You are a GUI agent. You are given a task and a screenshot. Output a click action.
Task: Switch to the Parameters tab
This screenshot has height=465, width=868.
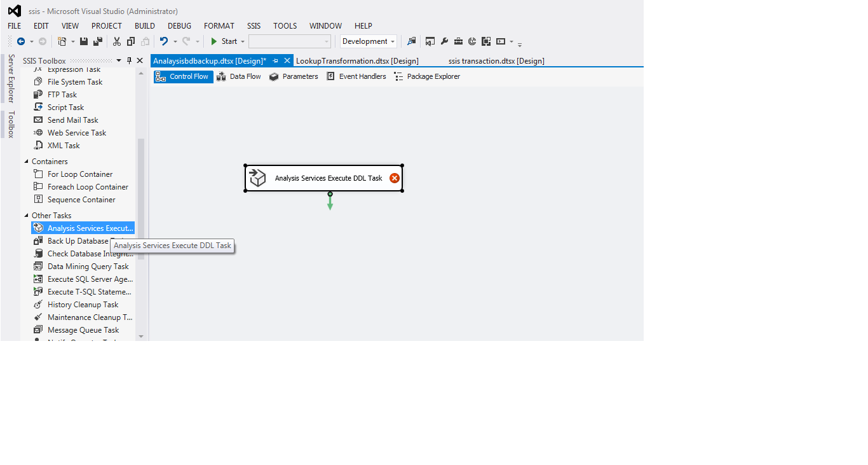coord(294,76)
